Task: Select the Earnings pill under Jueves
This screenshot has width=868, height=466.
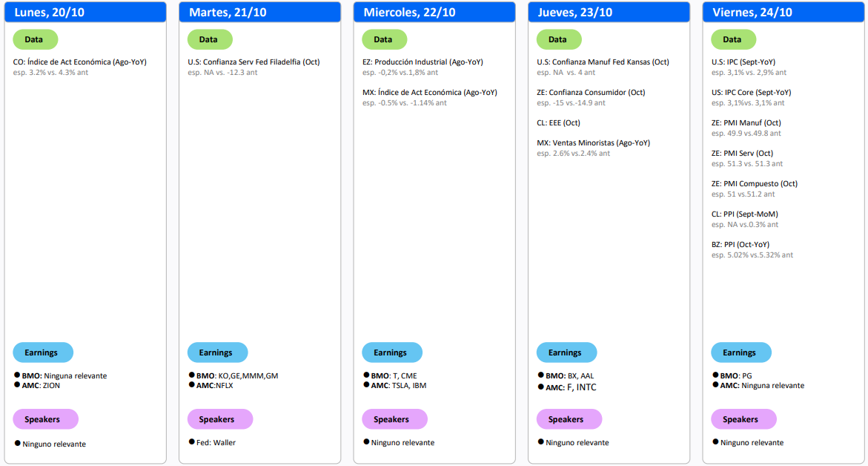Action: point(566,352)
